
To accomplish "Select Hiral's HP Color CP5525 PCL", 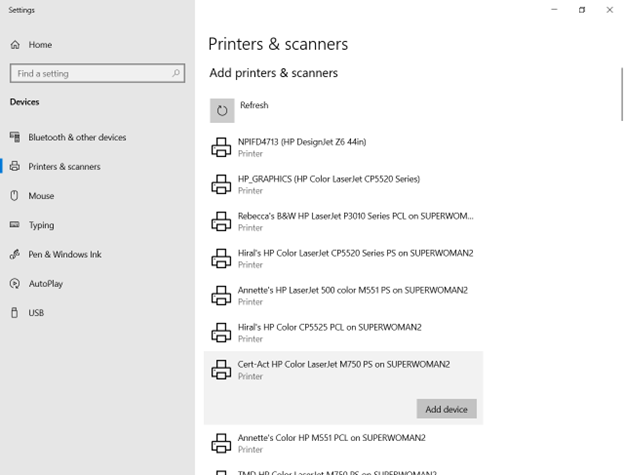I will [343, 333].
